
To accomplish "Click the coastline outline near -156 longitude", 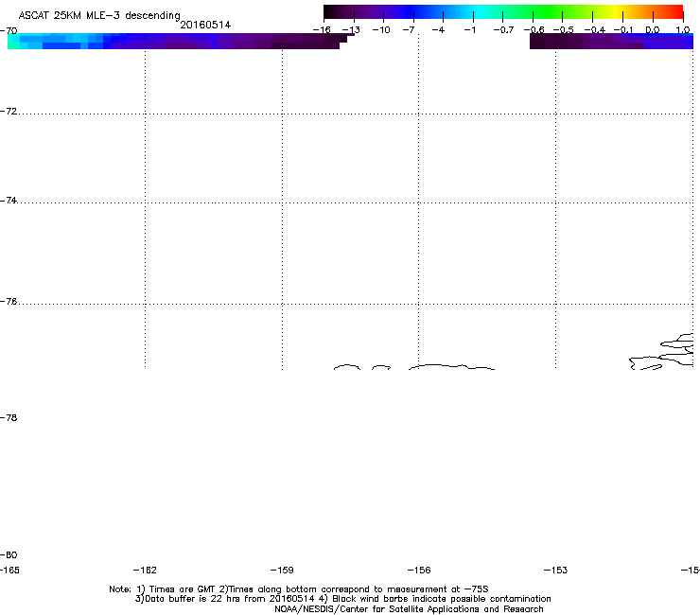I will (452, 367).
